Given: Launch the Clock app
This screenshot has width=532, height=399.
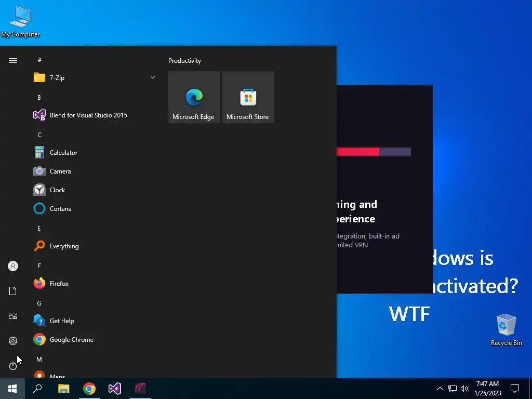Looking at the screenshot, I should point(95,190).
